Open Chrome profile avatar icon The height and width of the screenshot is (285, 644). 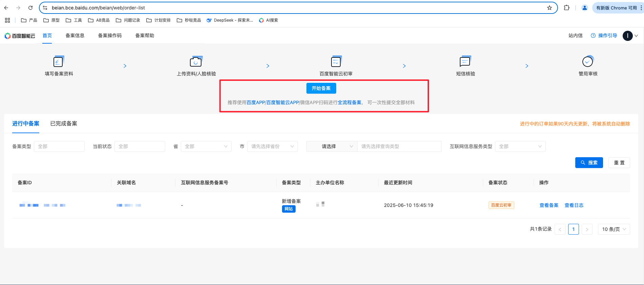pyautogui.click(x=585, y=8)
